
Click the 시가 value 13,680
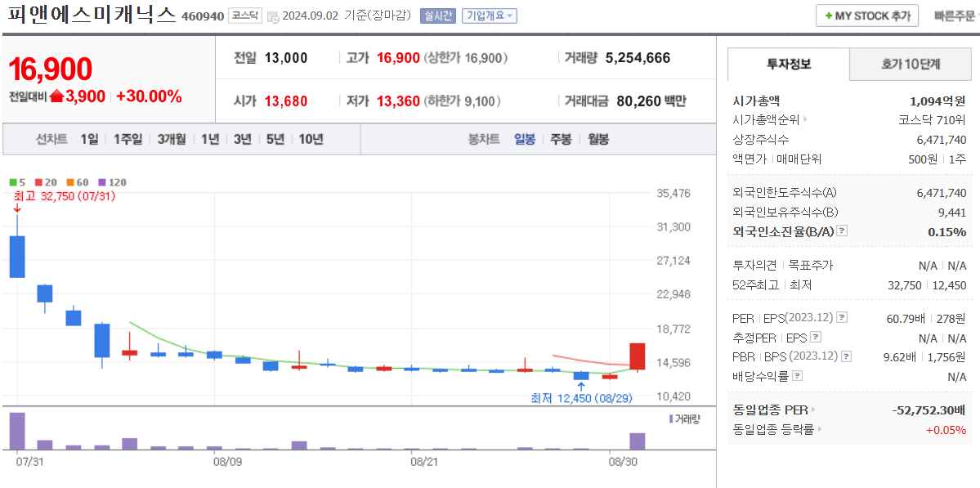[x=285, y=101]
